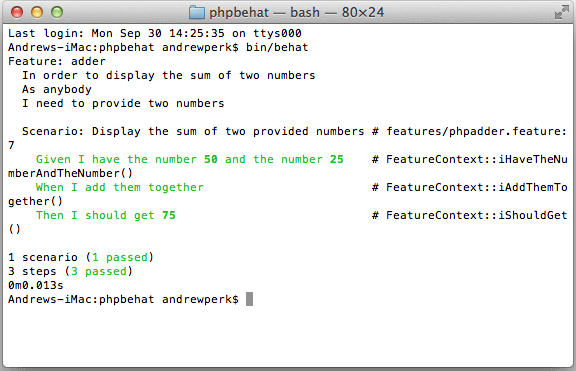Click the green 'Given I have the number' step

[116, 159]
